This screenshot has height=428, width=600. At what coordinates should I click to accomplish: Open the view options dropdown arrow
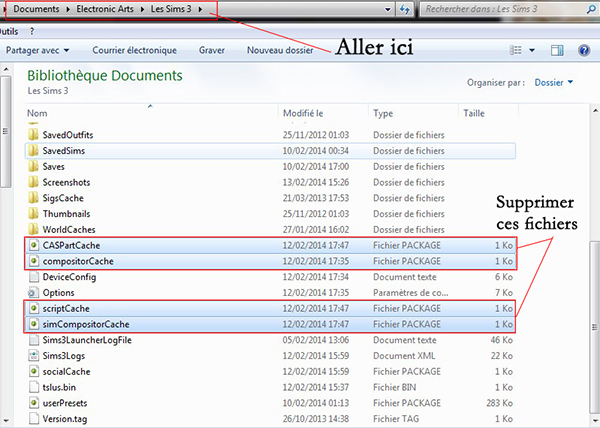[531, 49]
